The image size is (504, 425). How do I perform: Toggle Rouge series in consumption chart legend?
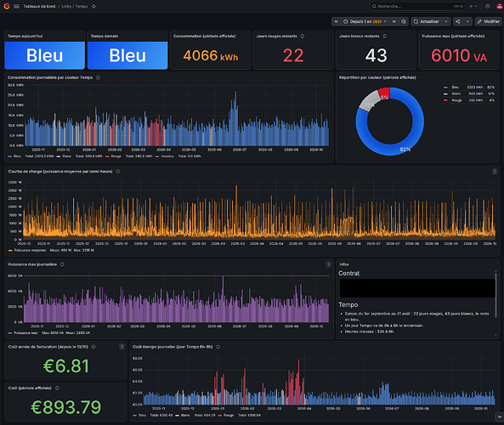click(116, 156)
